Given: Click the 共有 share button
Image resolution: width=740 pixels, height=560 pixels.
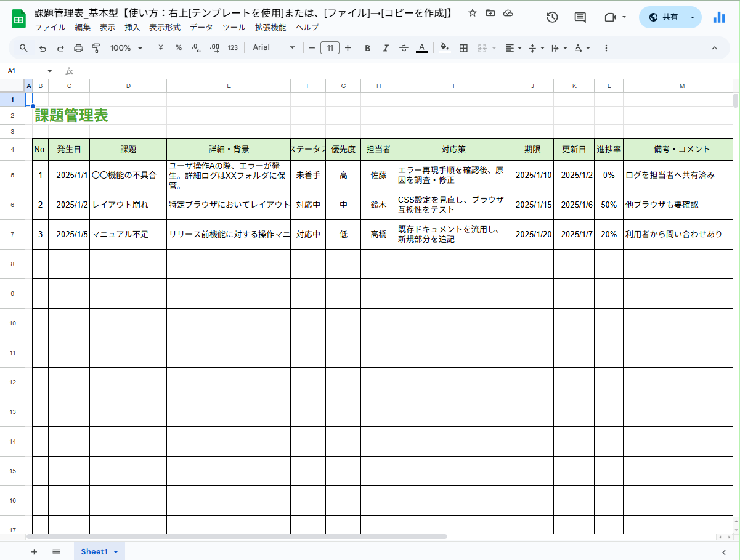Looking at the screenshot, I should tap(662, 18).
